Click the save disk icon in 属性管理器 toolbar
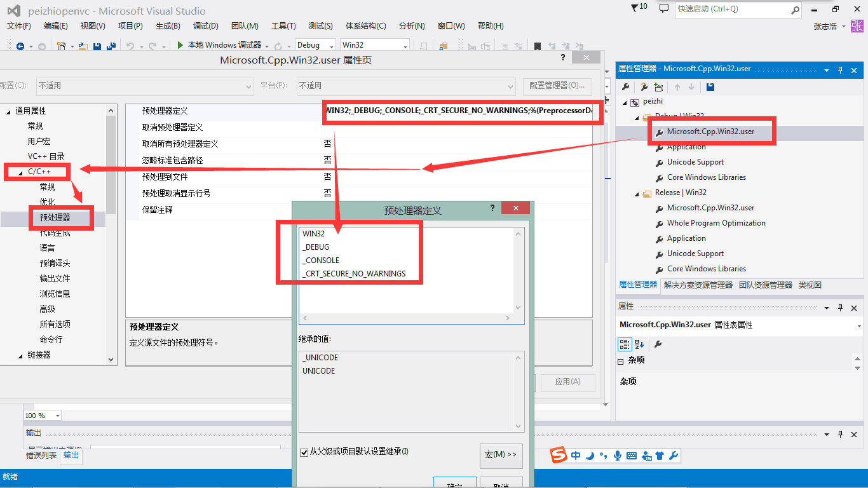The width and height of the screenshot is (868, 488). coord(710,86)
